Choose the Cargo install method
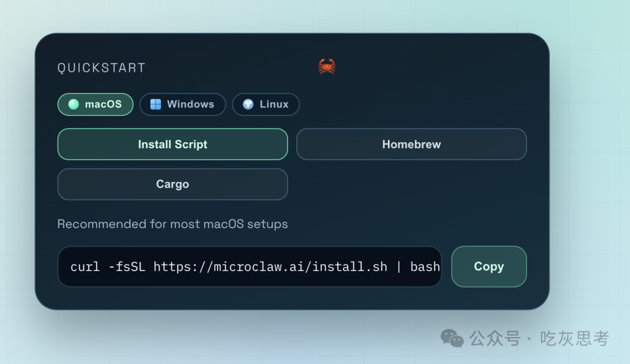The width and height of the screenshot is (630, 364). (x=173, y=184)
